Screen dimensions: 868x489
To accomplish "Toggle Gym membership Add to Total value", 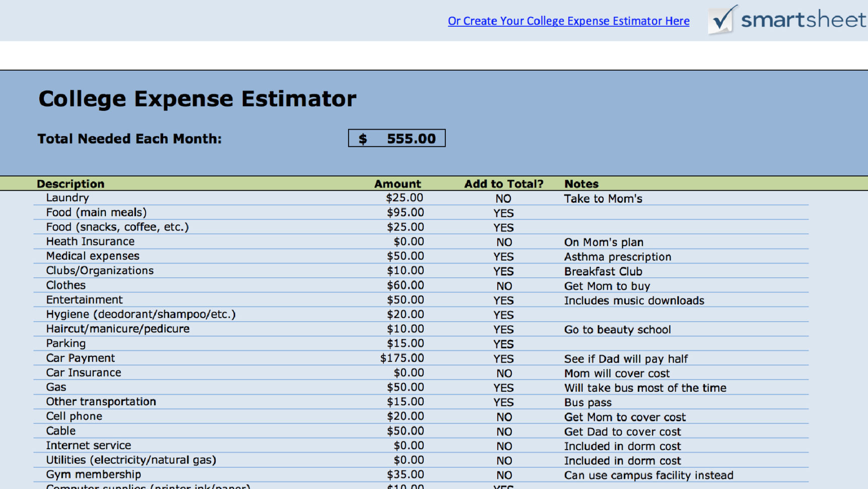I will [x=503, y=475].
